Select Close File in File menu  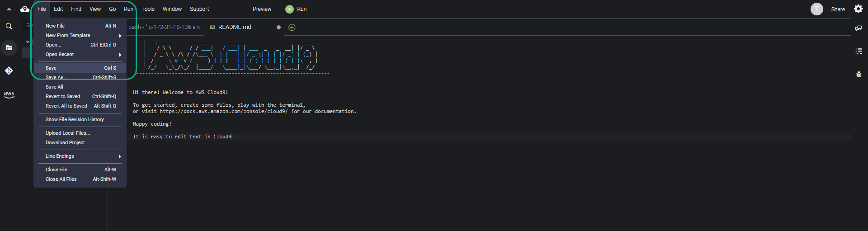pyautogui.click(x=80, y=170)
